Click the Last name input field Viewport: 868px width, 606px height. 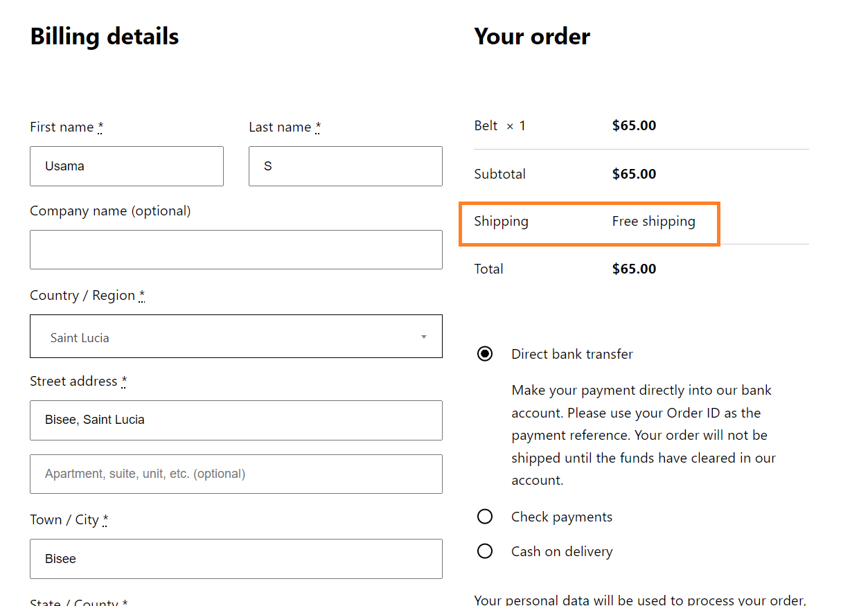(346, 166)
